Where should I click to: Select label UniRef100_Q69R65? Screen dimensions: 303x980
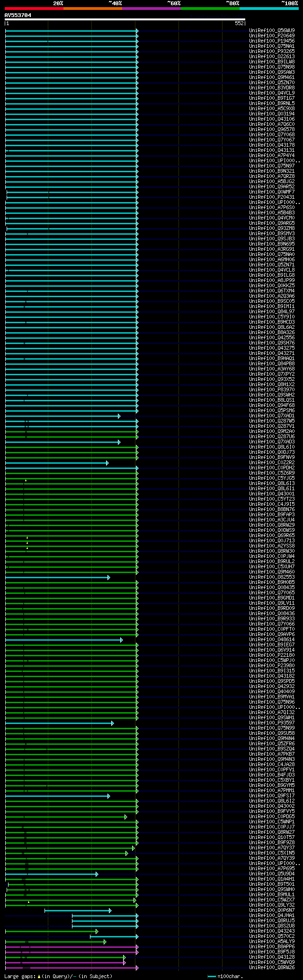point(272,535)
